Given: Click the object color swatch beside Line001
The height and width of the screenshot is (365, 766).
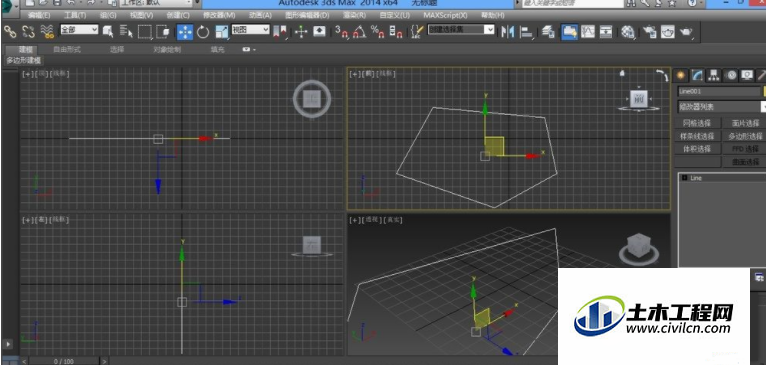Looking at the screenshot, I should [x=765, y=91].
